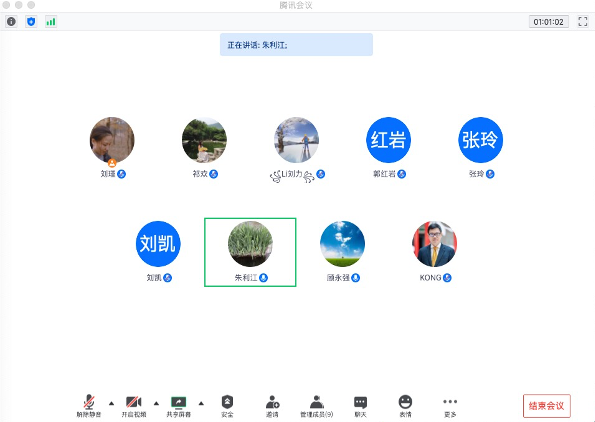
Task: Enter full screen mode icon
Action: (583, 22)
